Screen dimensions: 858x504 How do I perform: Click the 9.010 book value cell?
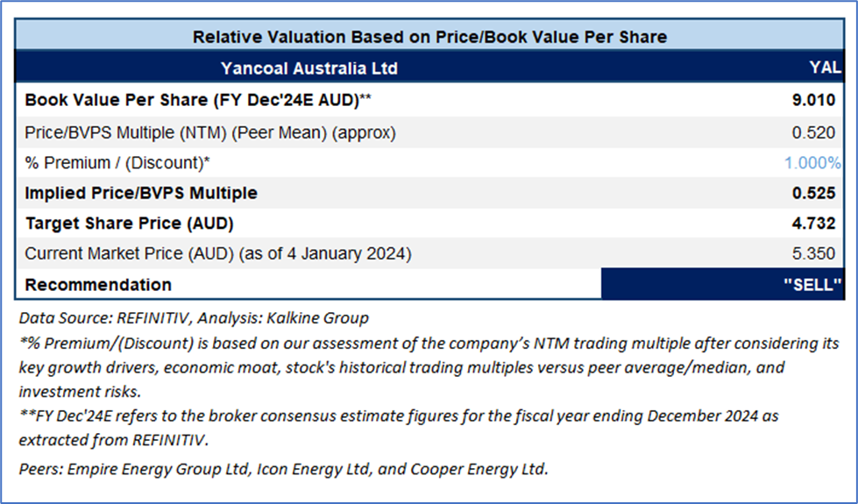tap(813, 100)
